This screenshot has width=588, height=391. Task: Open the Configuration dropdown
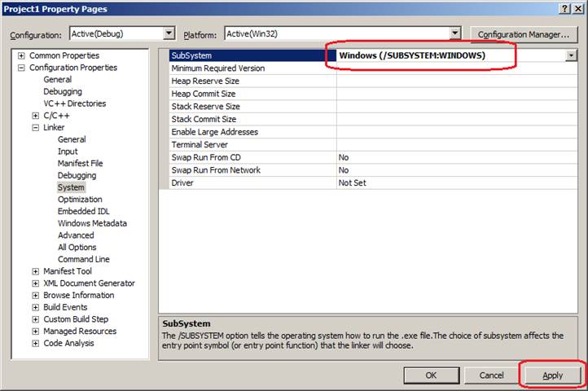tap(169, 33)
